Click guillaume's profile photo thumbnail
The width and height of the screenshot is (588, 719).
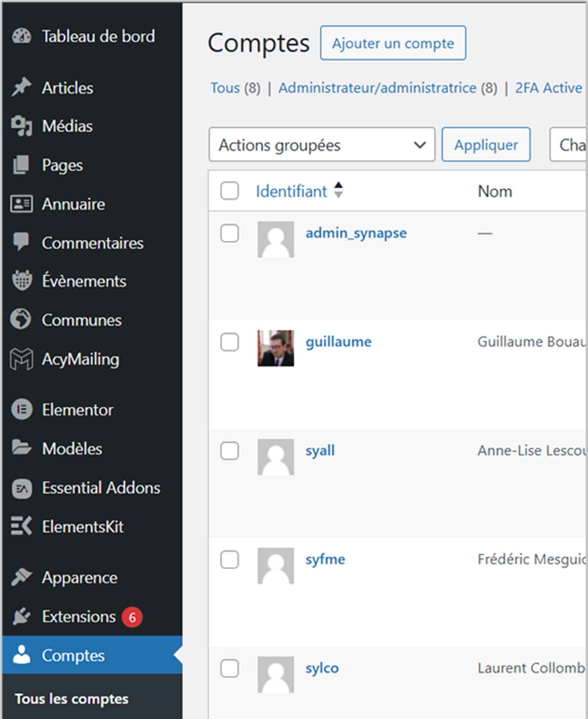click(x=276, y=348)
